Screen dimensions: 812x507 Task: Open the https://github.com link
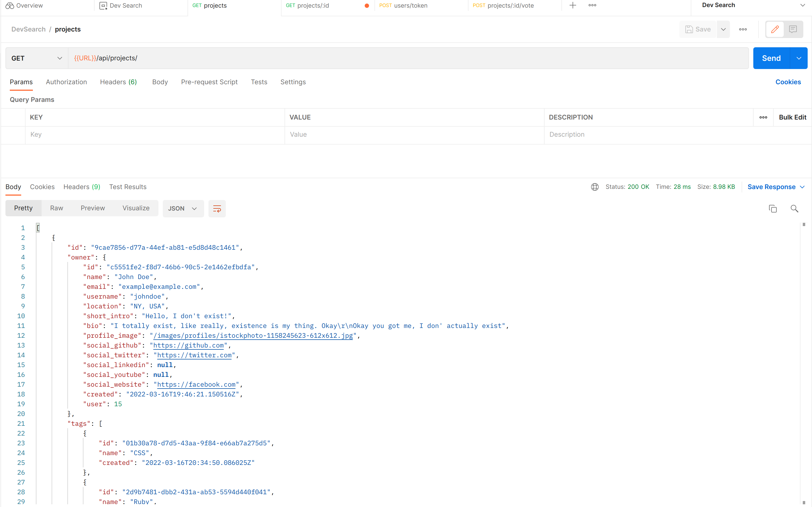189,345
